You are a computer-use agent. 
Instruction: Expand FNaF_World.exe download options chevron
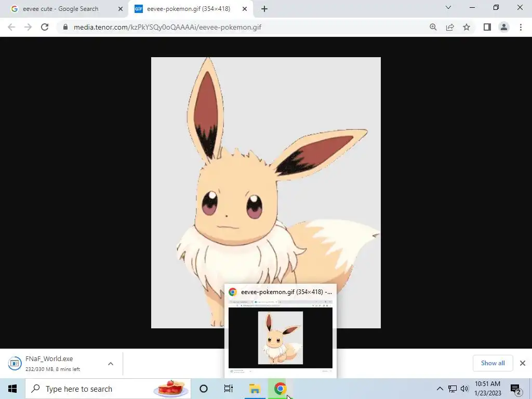(x=111, y=364)
